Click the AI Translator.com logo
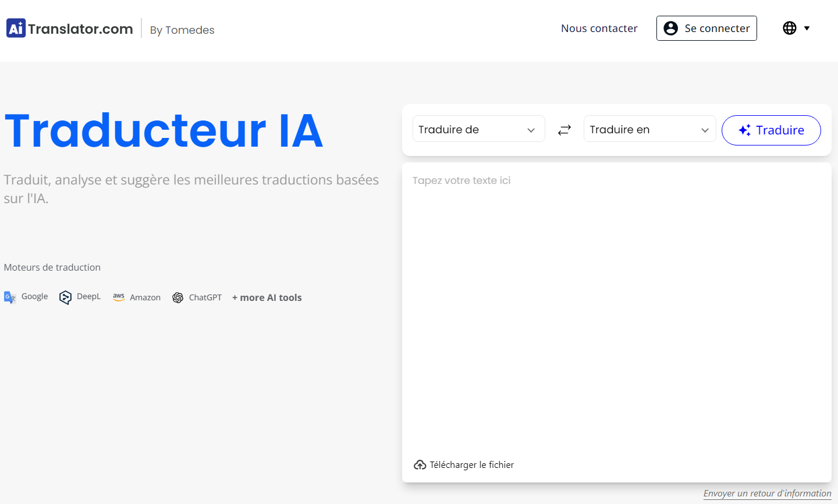Viewport: 838px width, 504px height. [69, 28]
